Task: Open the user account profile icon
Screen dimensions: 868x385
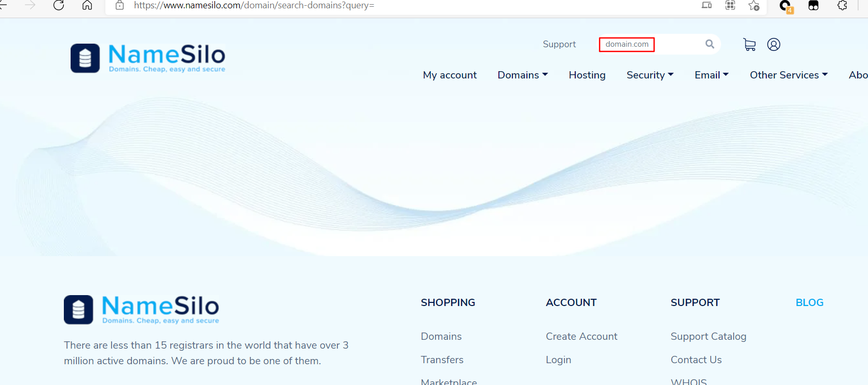Action: pos(774,45)
